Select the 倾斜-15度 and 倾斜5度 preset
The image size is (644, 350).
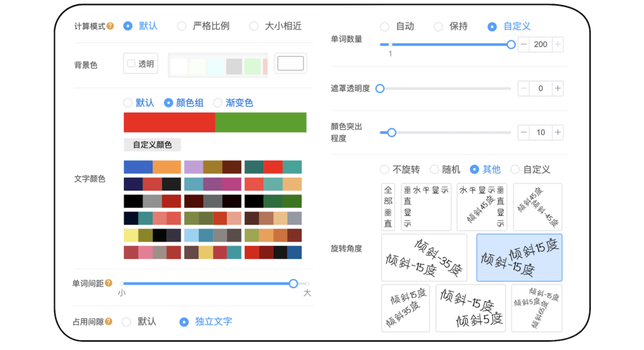pos(470,308)
